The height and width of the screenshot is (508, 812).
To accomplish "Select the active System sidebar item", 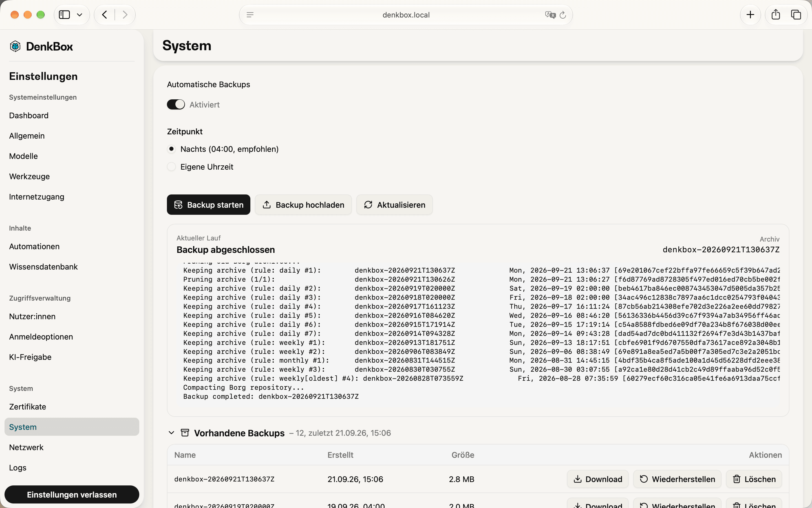I will click(72, 427).
